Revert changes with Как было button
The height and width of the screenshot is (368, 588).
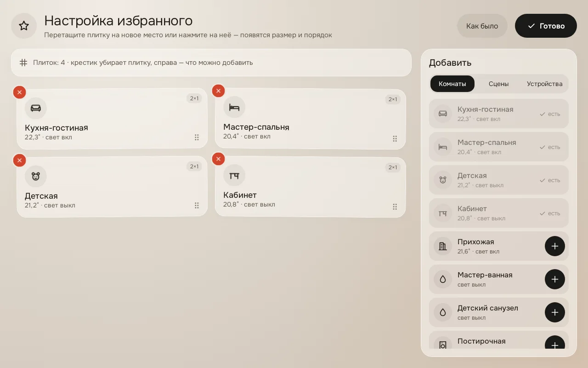(x=482, y=26)
